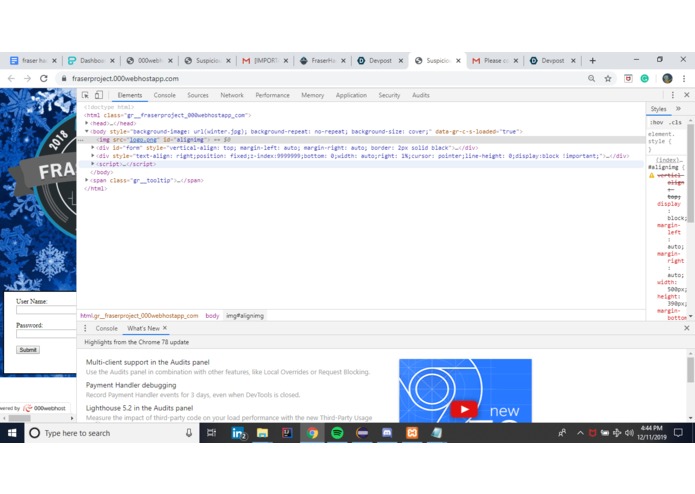Toggle the .cls class editor button
Screen dimensions: 695x494
pyautogui.click(x=675, y=123)
